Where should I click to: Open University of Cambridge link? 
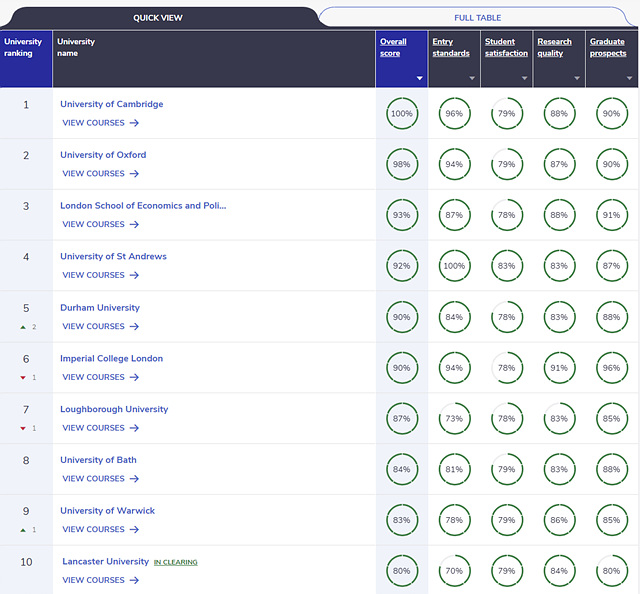click(111, 104)
